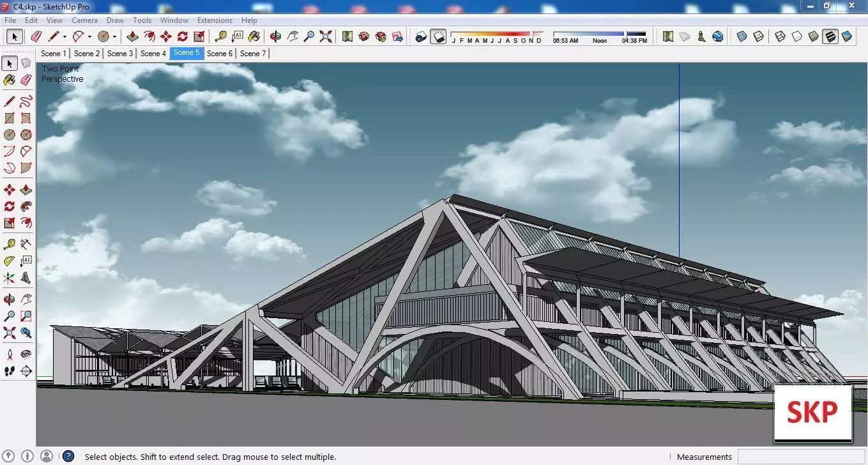Preview model in Google Earth
This screenshot has width=868, height=465.
point(718,36)
